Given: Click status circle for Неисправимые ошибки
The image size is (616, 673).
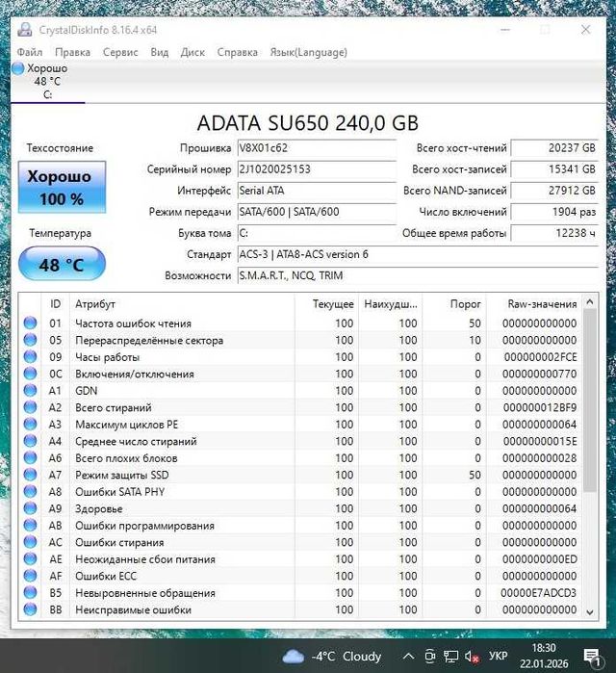Looking at the screenshot, I should [x=30, y=609].
